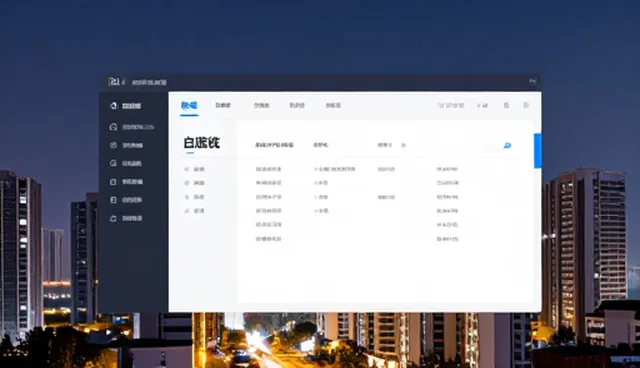Click the second column header in the table
This screenshot has height=368, width=640.
point(321,145)
